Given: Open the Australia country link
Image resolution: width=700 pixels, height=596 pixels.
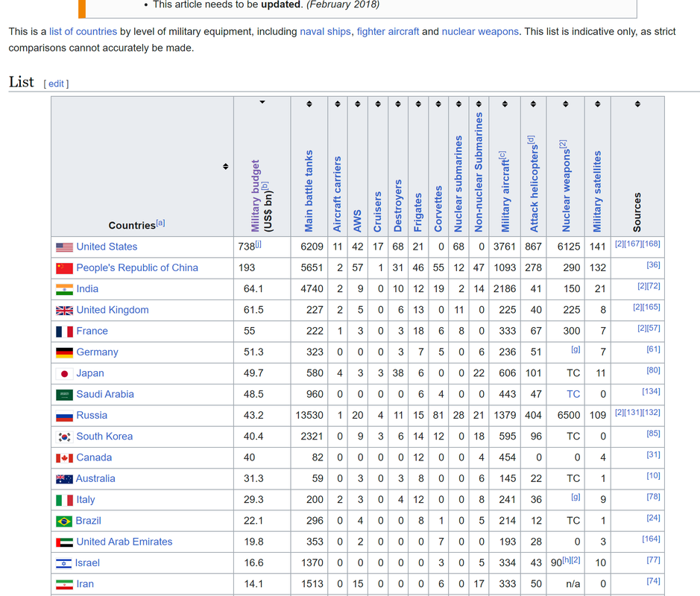Looking at the screenshot, I should pyautogui.click(x=95, y=479).
